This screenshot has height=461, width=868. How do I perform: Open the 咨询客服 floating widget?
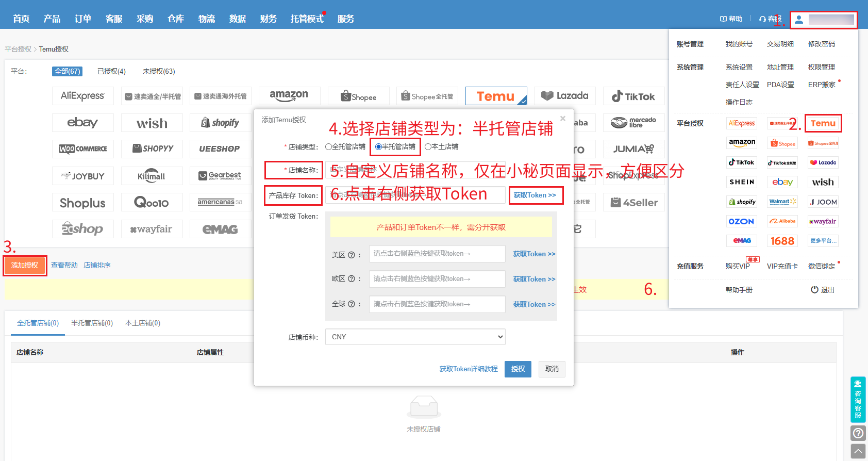tap(858, 400)
